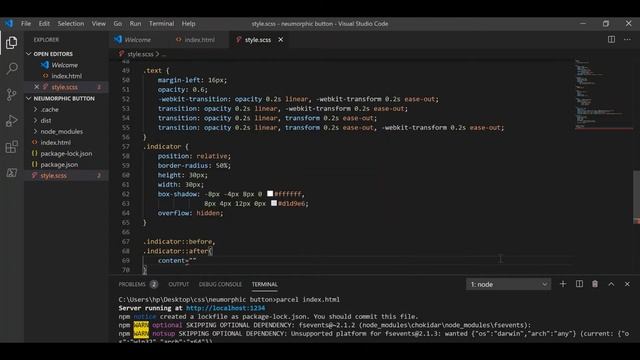
Task: Click the code minimap overview
Action: click(603, 94)
